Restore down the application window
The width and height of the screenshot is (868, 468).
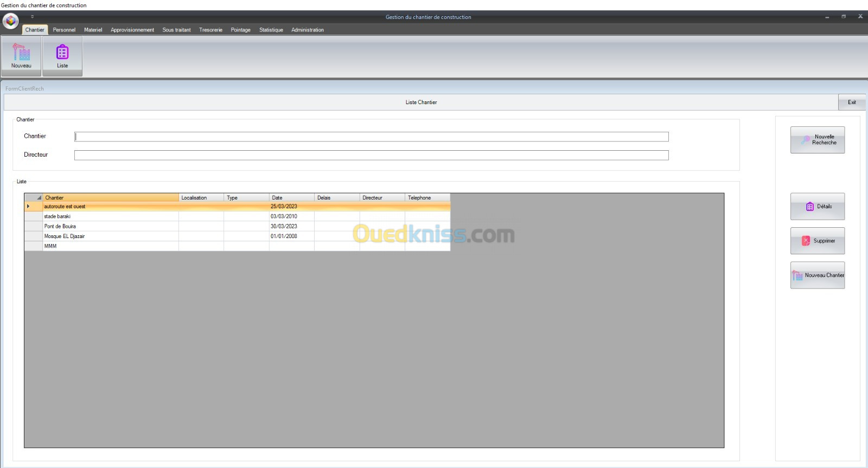844,17
